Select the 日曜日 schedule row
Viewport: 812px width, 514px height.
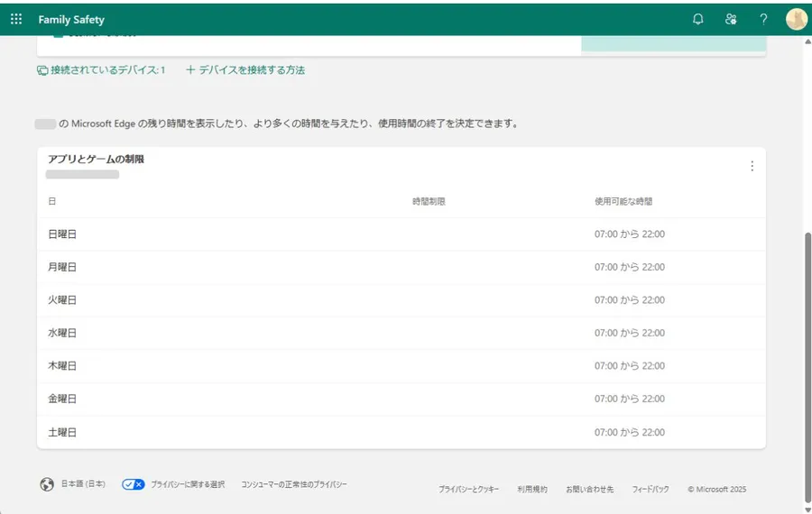pos(401,234)
